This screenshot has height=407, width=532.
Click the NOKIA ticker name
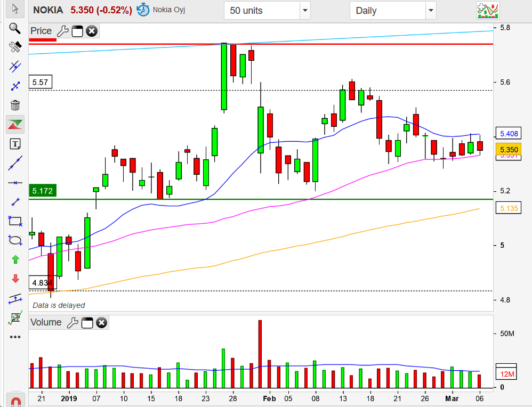pos(48,10)
